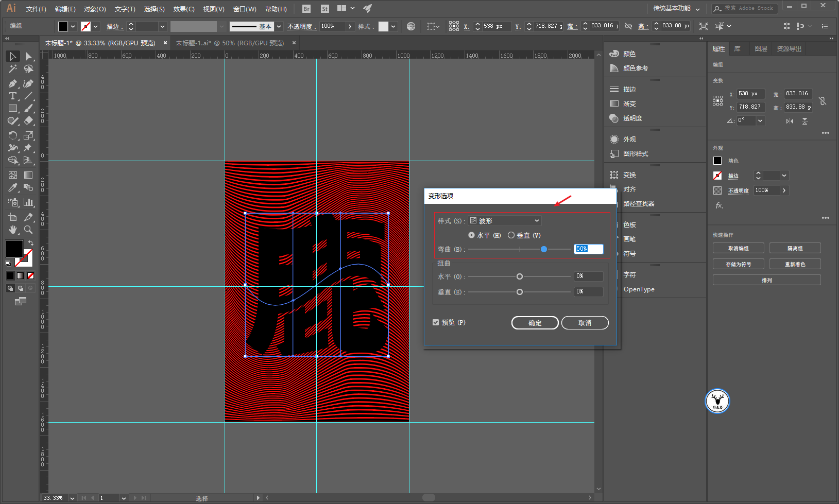Select the Rotate tool
The height and width of the screenshot is (504, 839).
[13, 135]
